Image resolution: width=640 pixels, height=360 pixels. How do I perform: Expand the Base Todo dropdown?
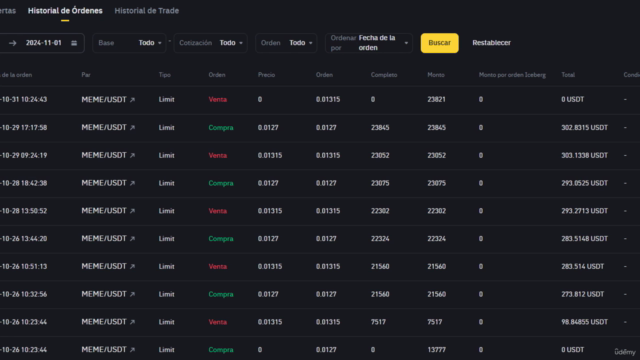click(x=129, y=43)
